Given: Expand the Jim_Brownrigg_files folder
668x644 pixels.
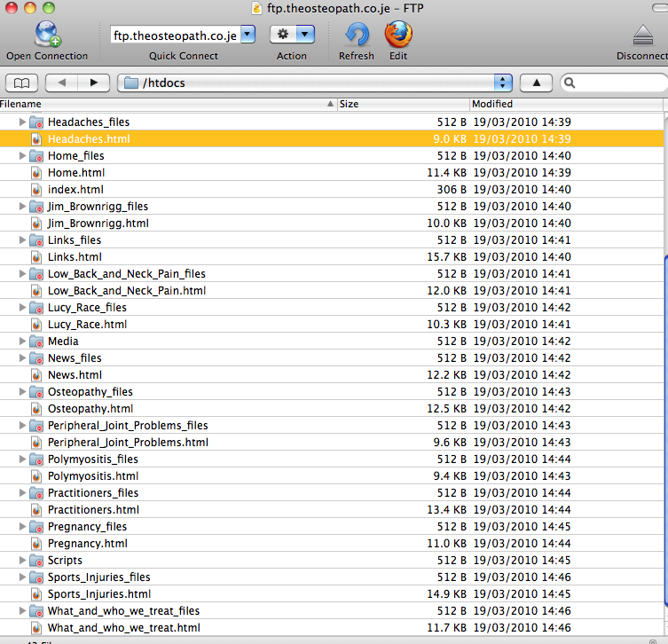Looking at the screenshot, I should pyautogui.click(x=22, y=206).
